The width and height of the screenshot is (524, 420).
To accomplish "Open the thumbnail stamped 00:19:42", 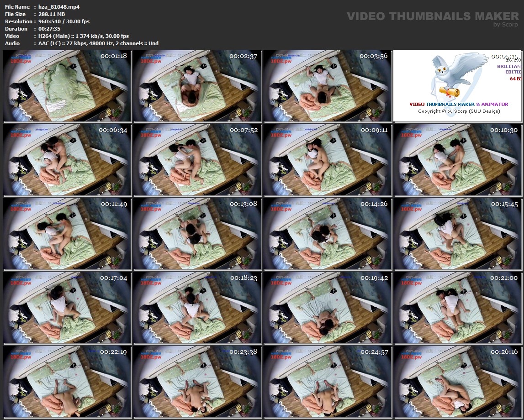I will tap(328, 308).
